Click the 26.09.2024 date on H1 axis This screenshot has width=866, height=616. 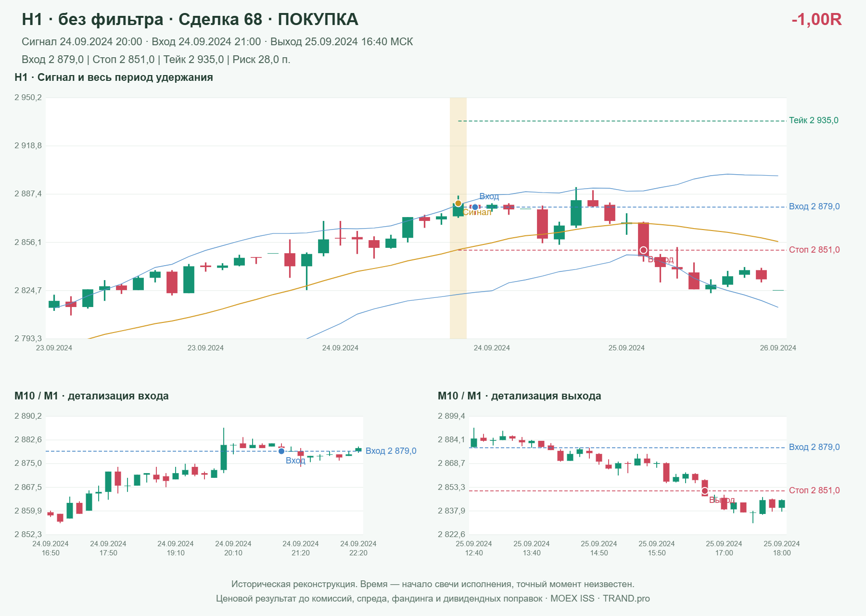778,348
